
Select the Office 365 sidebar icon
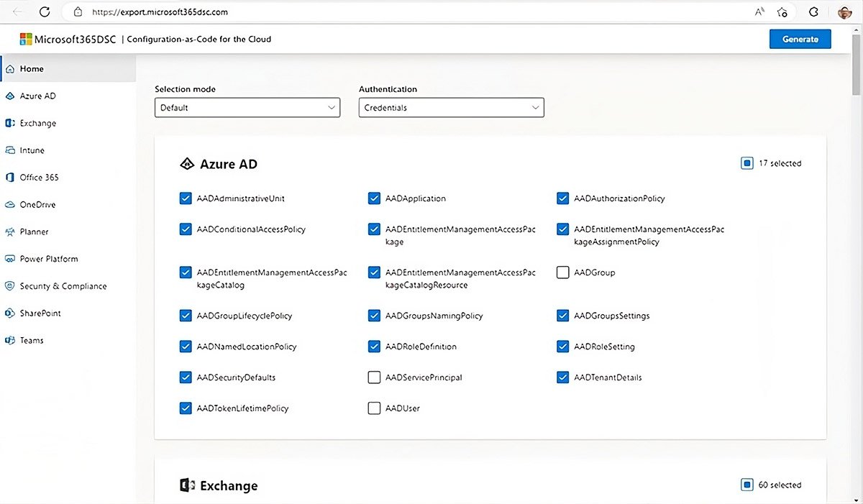pyautogui.click(x=10, y=178)
